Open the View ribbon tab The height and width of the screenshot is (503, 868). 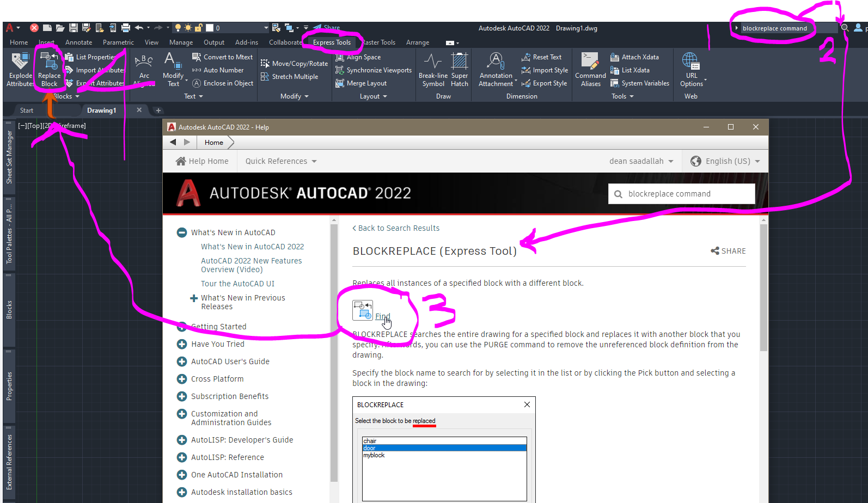tap(151, 42)
